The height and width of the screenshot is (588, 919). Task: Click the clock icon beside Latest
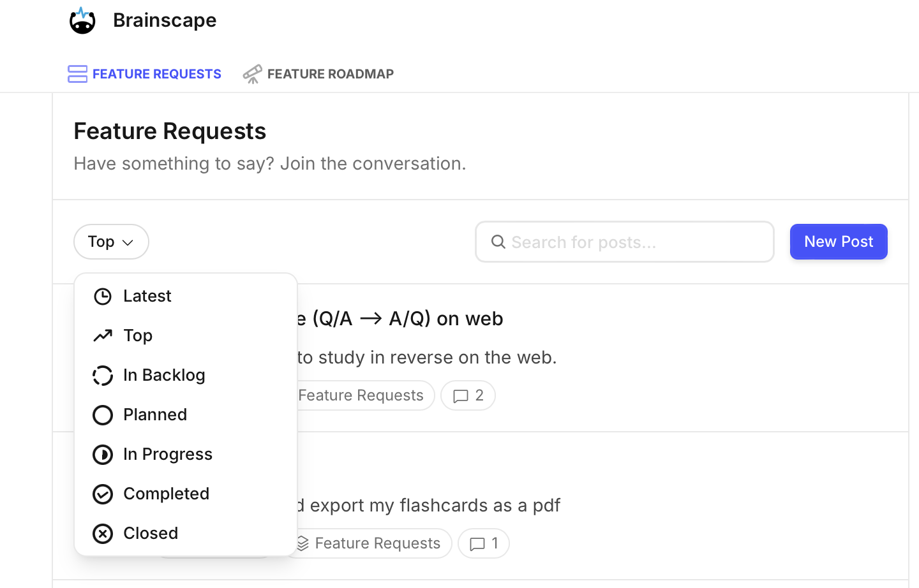[x=103, y=297]
